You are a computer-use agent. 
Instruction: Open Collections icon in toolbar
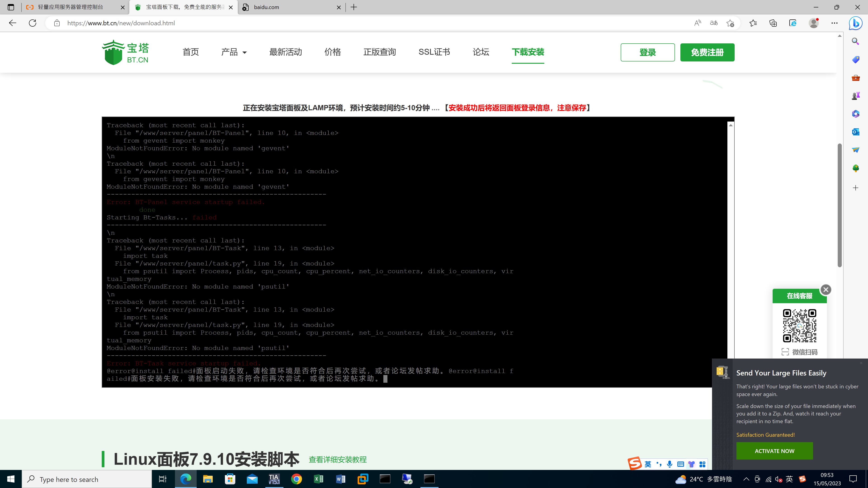(x=773, y=23)
